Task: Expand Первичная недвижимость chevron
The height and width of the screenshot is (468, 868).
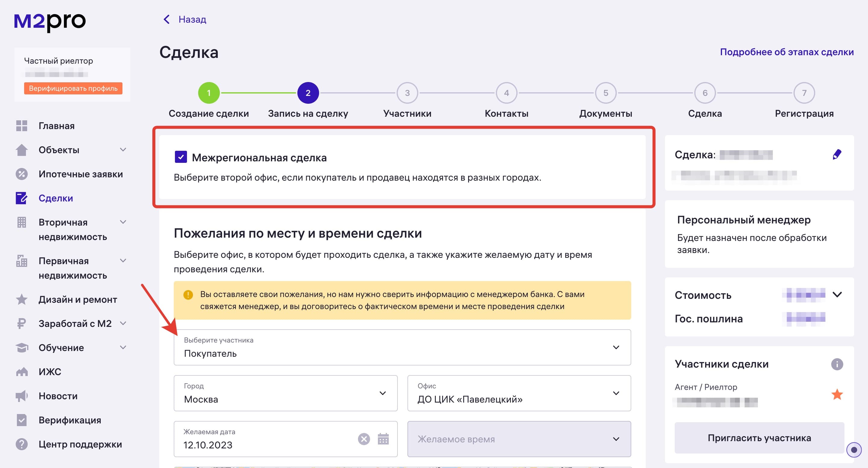Action: [x=123, y=261]
